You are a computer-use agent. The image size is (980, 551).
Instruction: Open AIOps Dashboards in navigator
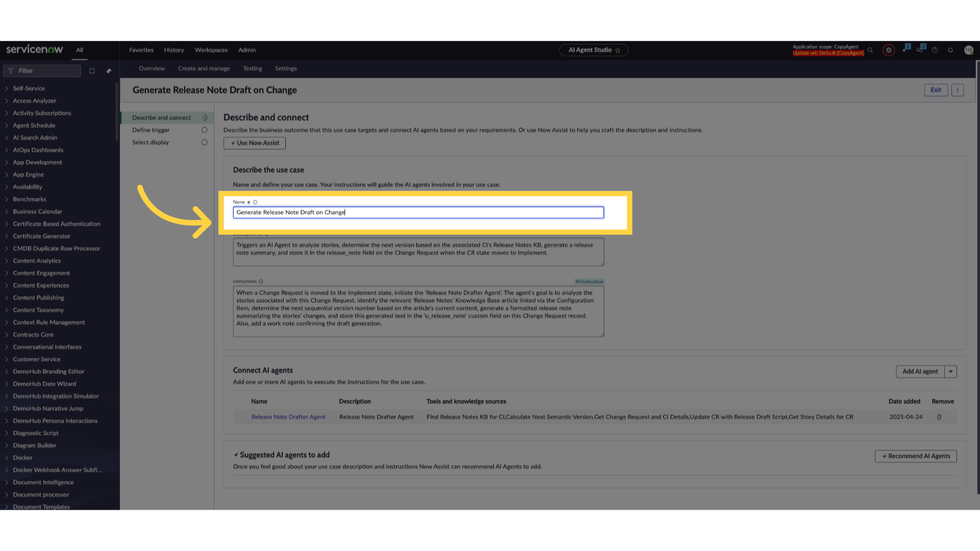click(x=38, y=150)
